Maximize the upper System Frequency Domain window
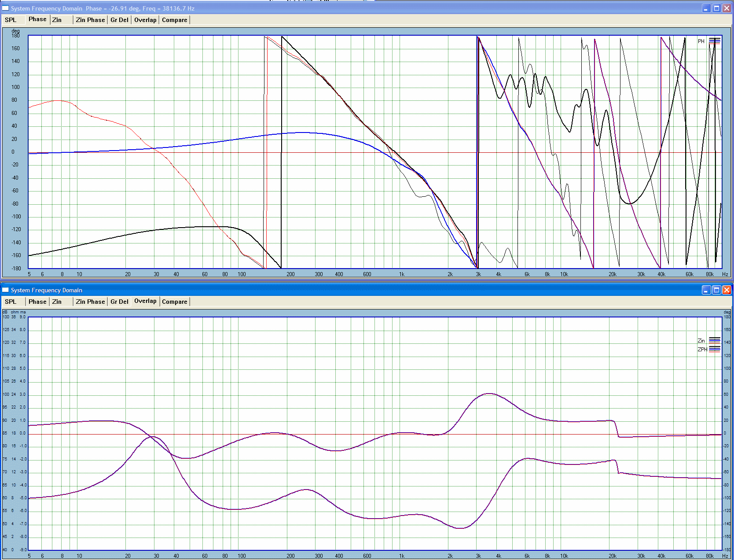The height and width of the screenshot is (560, 734). (x=716, y=8)
